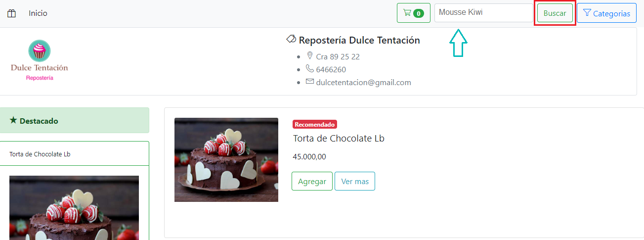Click the funnel filter icon in Categorias

[587, 13]
